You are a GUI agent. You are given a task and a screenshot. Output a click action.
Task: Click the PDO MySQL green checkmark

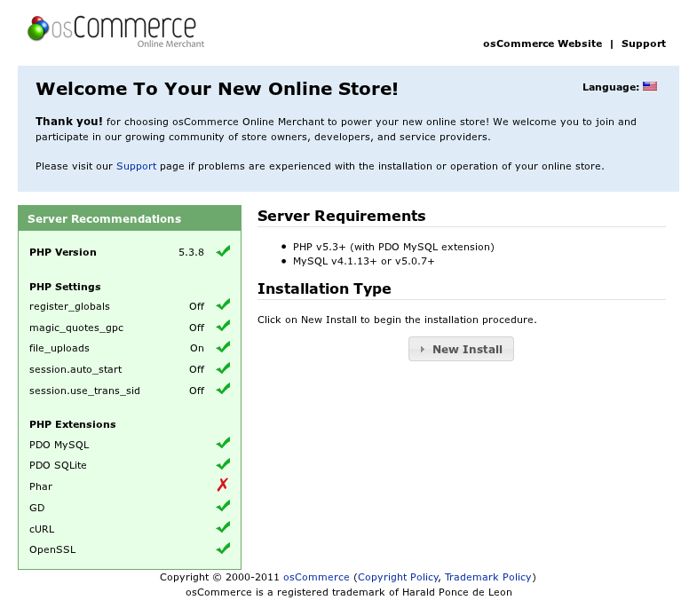pyautogui.click(x=223, y=443)
